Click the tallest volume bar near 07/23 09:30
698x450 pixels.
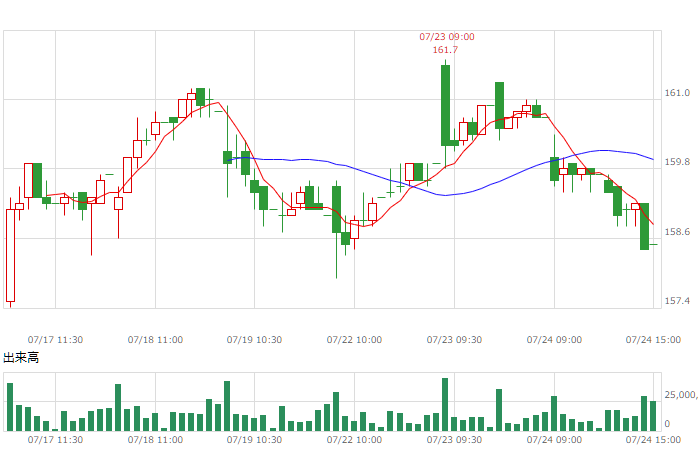tap(445, 405)
